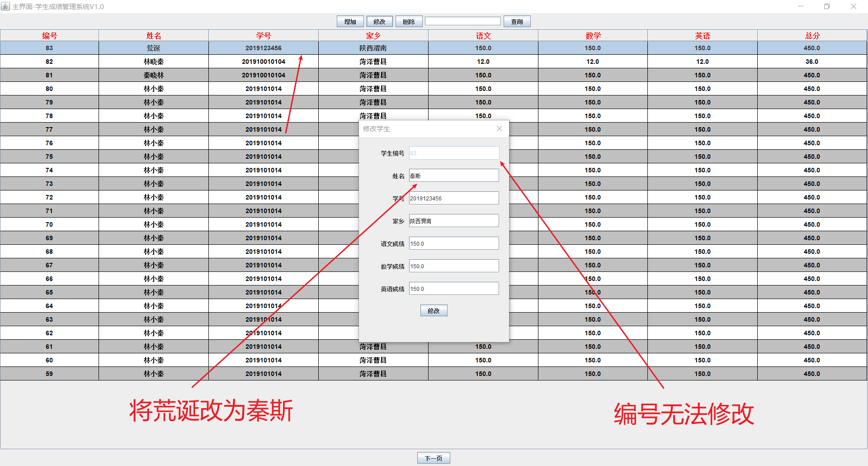The image size is (868, 466).
Task: Click 家乡 cell 菏泽曹县 in row 82
Action: click(373, 62)
